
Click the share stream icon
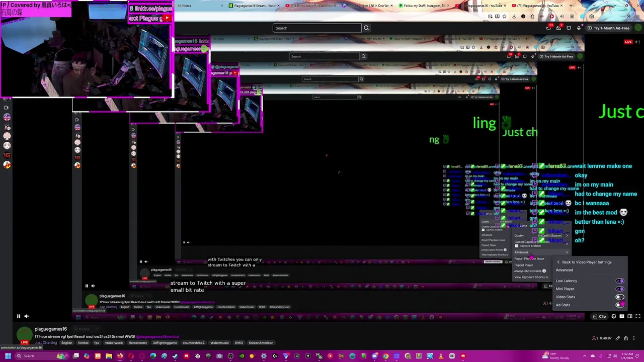pyautogui.click(x=626, y=338)
